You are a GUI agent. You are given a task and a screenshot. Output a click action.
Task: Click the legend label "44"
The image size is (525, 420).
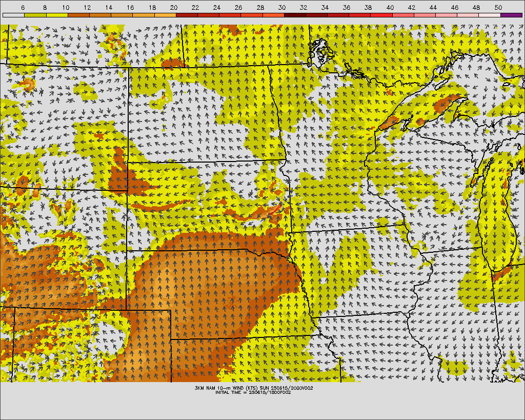tap(433, 7)
